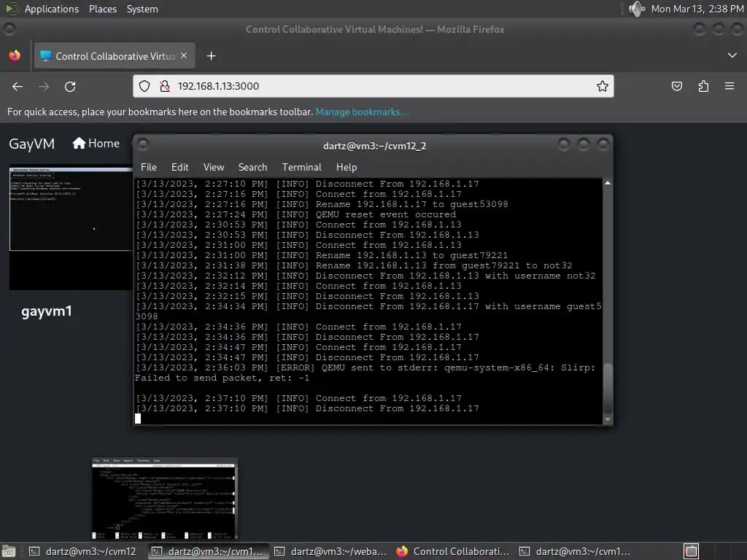Click the show desktop icon in taskbar
Screen dimensions: 747x560
pos(8,551)
